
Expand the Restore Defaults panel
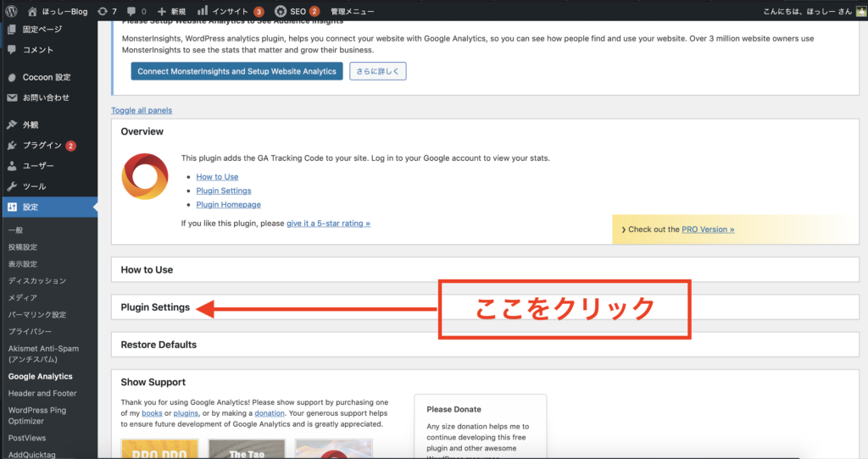[485, 345]
